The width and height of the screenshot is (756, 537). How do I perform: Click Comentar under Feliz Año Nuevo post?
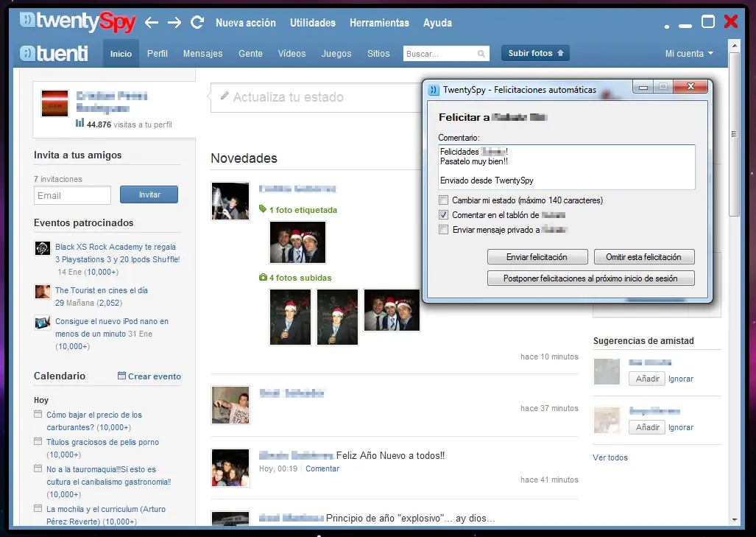click(x=322, y=468)
